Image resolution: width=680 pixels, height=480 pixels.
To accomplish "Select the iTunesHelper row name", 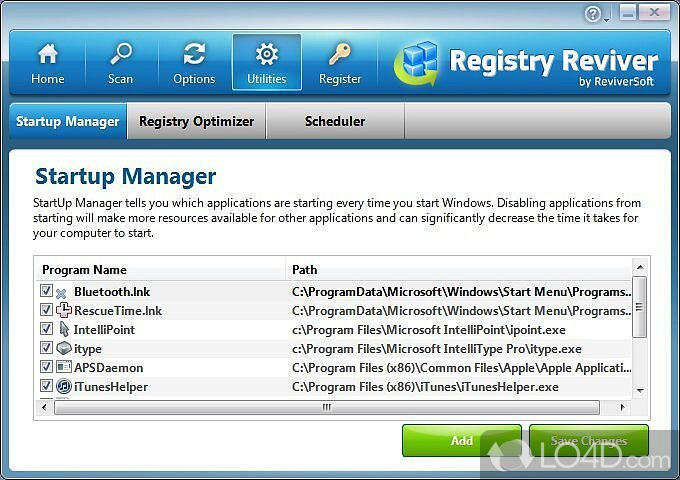I will (111, 387).
